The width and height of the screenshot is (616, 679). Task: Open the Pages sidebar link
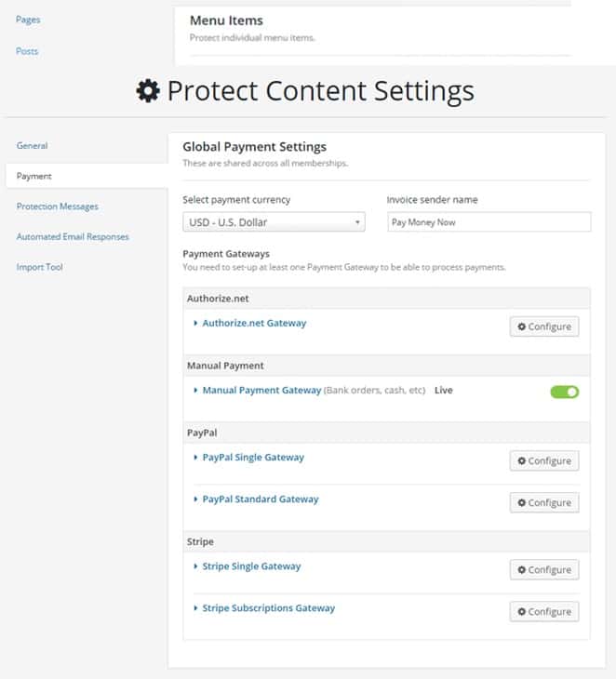[28, 20]
